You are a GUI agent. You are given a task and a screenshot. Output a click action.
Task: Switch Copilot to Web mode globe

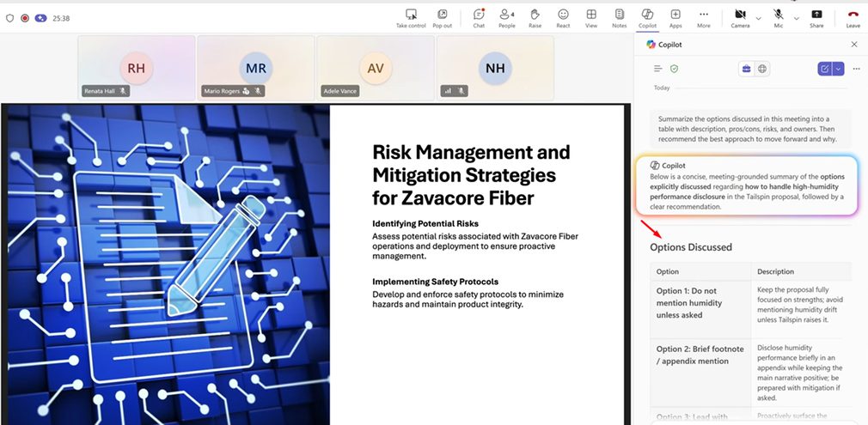762,69
